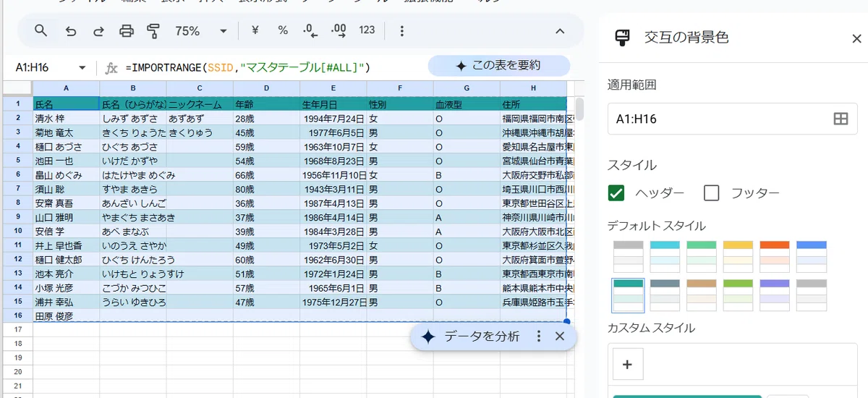Click the redo arrow icon
Screen dimensions: 868x398
tap(98, 31)
